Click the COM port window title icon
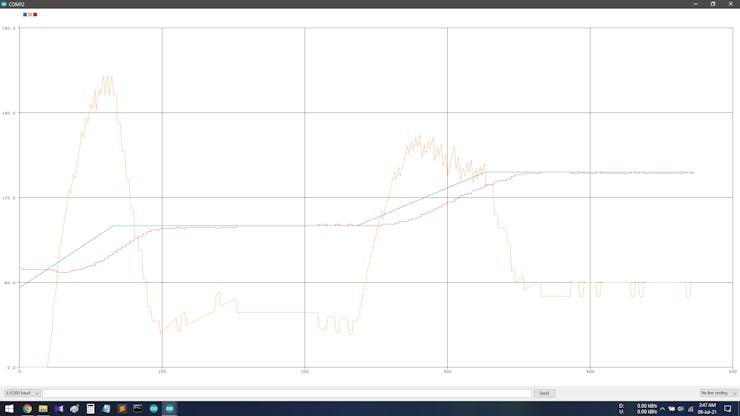740x416 pixels. tap(4, 4)
